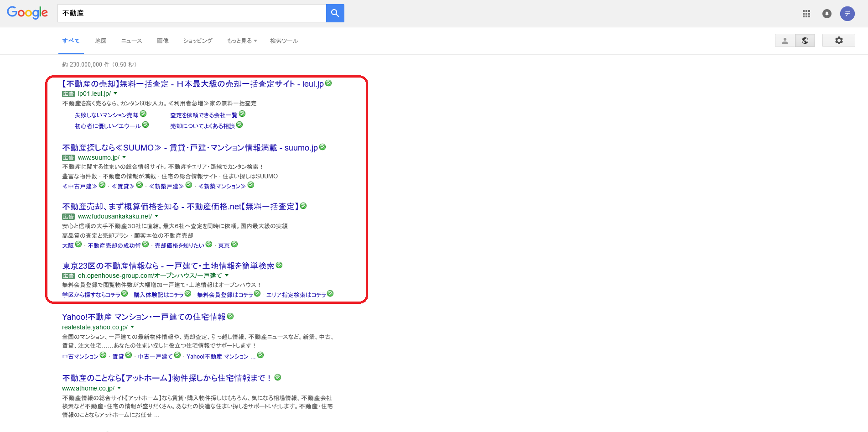This screenshot has width=868, height=432.
Task: Click safety badge beside Yahoo!不動産 title
Action: pyautogui.click(x=230, y=316)
